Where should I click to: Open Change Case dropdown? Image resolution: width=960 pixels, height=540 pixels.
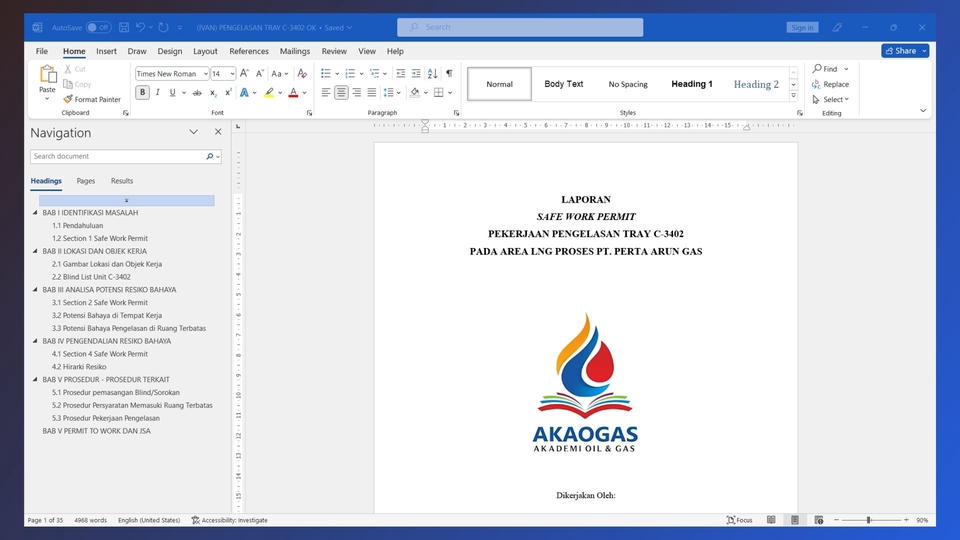tap(279, 73)
